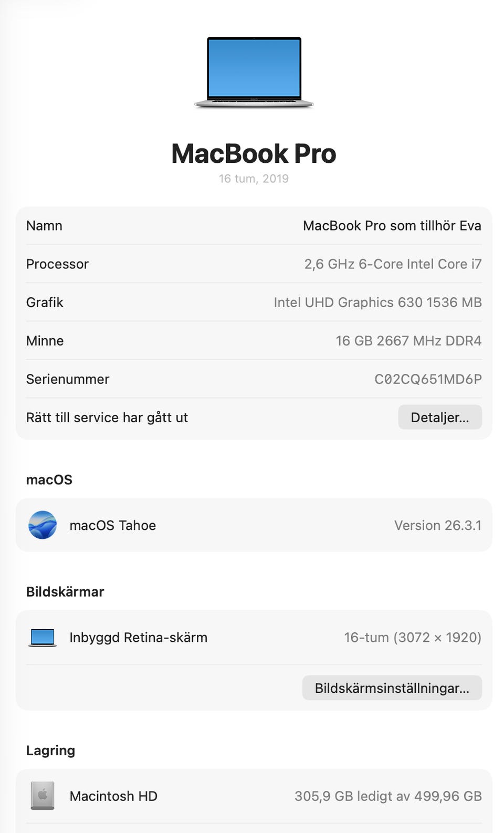Viewport: 504px width, 833px height.
Task: Select the Macintosh HD label
Action: pyautogui.click(x=113, y=796)
